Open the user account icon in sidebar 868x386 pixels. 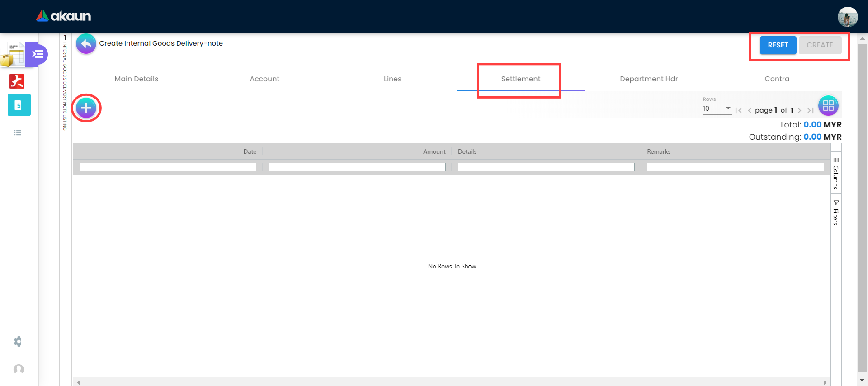19,369
